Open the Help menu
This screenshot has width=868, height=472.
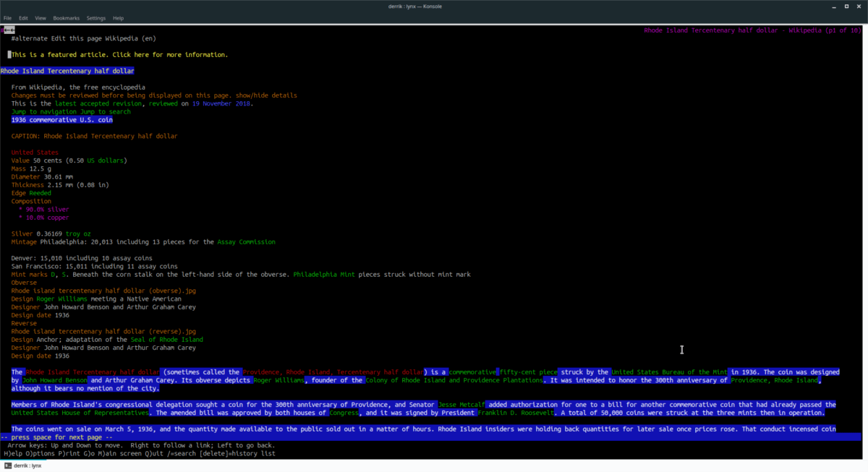[119, 18]
